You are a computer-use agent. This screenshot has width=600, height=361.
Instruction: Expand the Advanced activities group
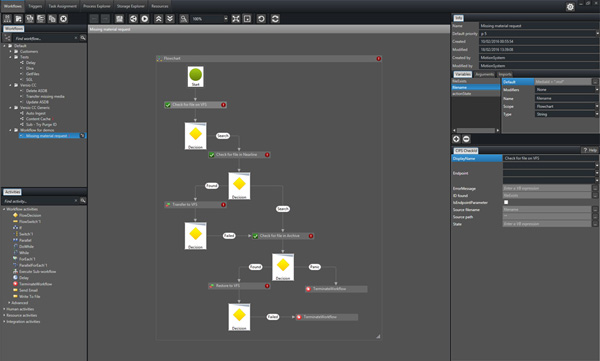[x=10, y=303]
